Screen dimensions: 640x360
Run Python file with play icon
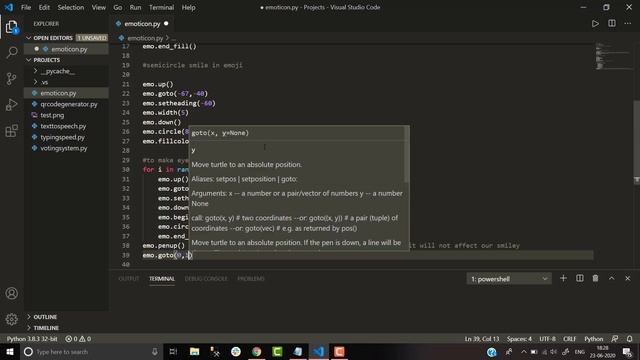pyautogui.click(x=595, y=24)
